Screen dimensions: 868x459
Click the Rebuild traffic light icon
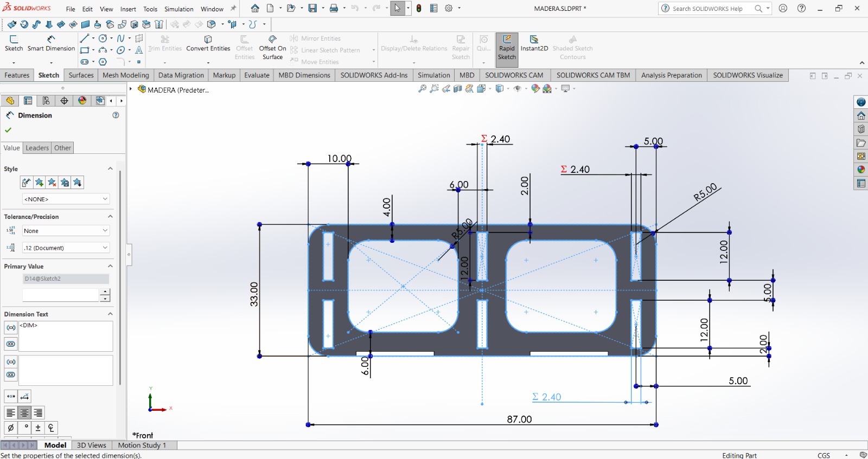coord(419,8)
